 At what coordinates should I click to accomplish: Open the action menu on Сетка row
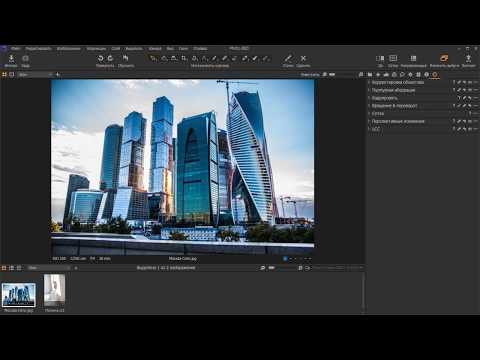click(x=476, y=113)
